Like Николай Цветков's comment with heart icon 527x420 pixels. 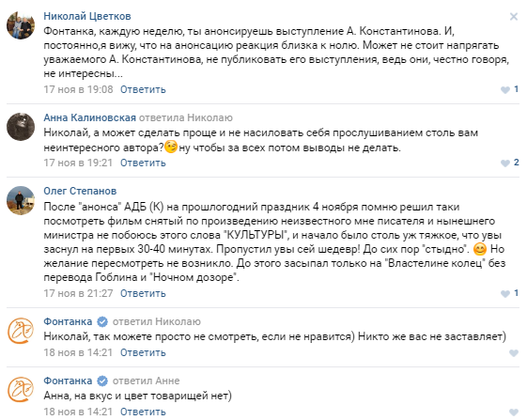505,90
